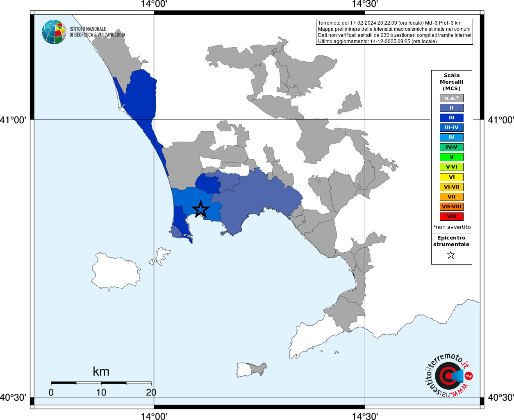
Task: Select the II legend swatch
Action: [x=452, y=108]
